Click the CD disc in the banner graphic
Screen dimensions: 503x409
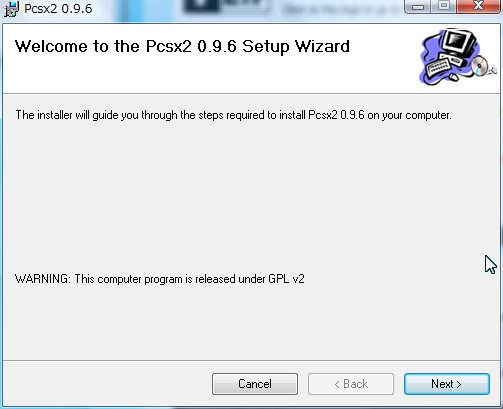[x=480, y=65]
